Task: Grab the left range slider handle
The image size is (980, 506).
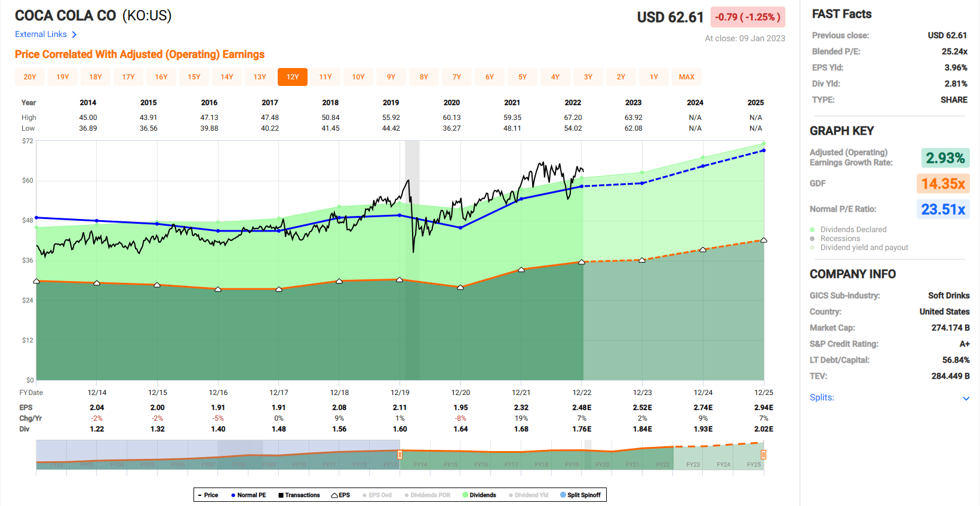Action: click(400, 455)
